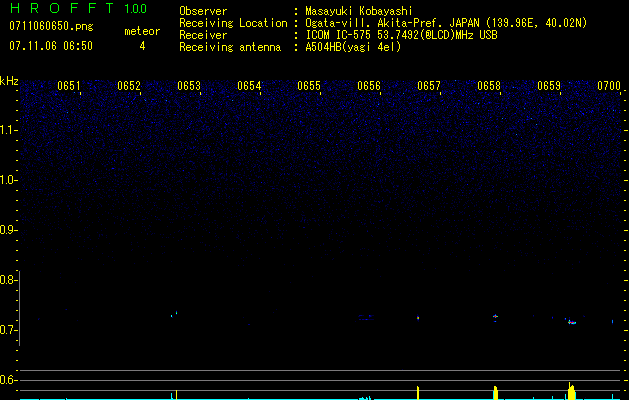Click the 0.8 kHz axis label
Image resolution: width=629 pixels, height=400 pixels.
point(8,280)
